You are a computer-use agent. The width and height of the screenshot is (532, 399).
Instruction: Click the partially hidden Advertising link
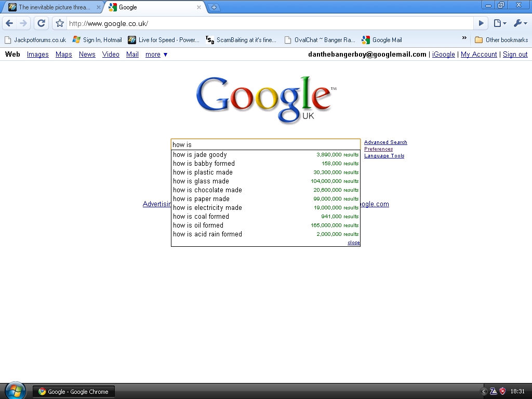(x=157, y=204)
